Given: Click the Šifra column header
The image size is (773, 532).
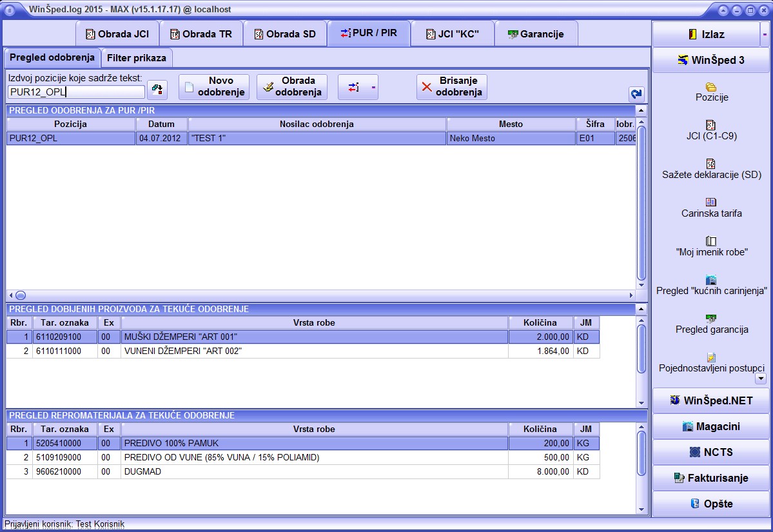Looking at the screenshot, I should click(595, 124).
